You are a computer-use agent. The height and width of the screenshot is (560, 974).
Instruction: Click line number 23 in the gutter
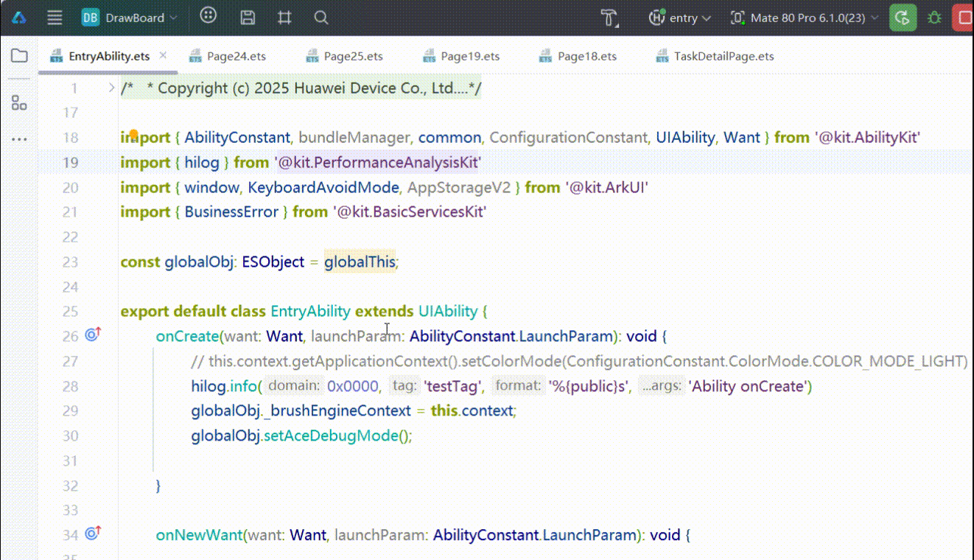(71, 262)
